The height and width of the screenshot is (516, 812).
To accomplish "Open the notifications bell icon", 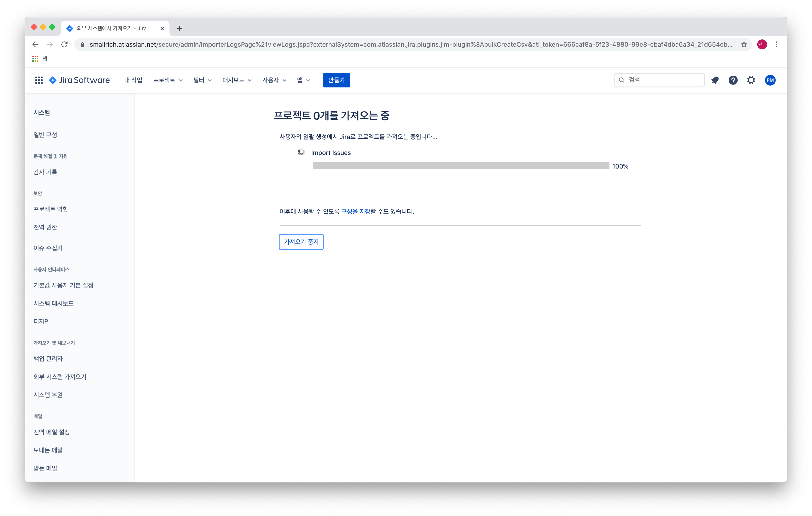I will pos(715,80).
